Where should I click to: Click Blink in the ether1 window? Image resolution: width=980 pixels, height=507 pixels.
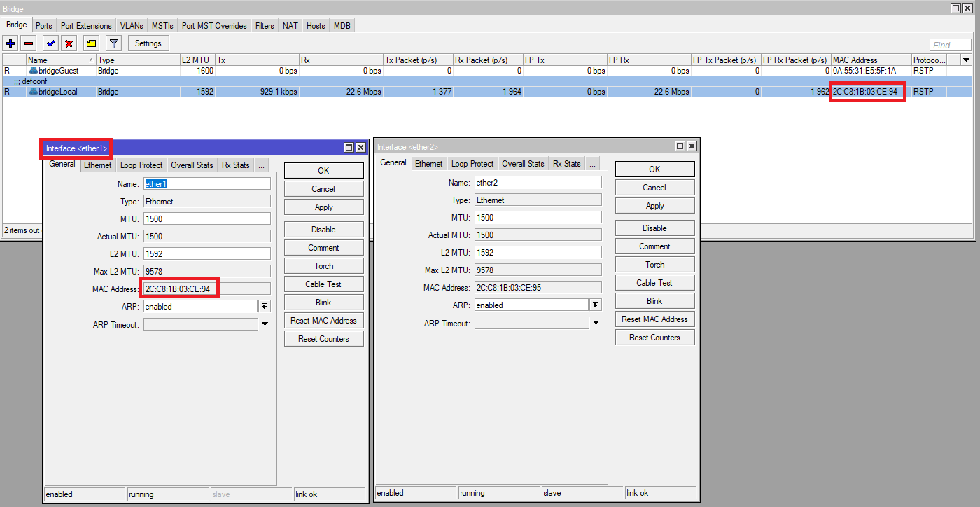point(324,303)
